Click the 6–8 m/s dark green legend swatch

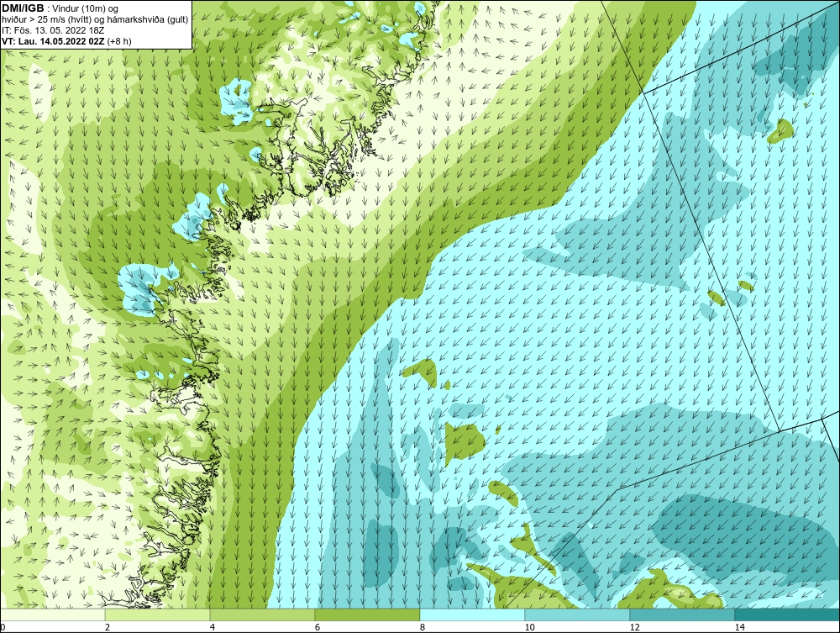(368, 615)
